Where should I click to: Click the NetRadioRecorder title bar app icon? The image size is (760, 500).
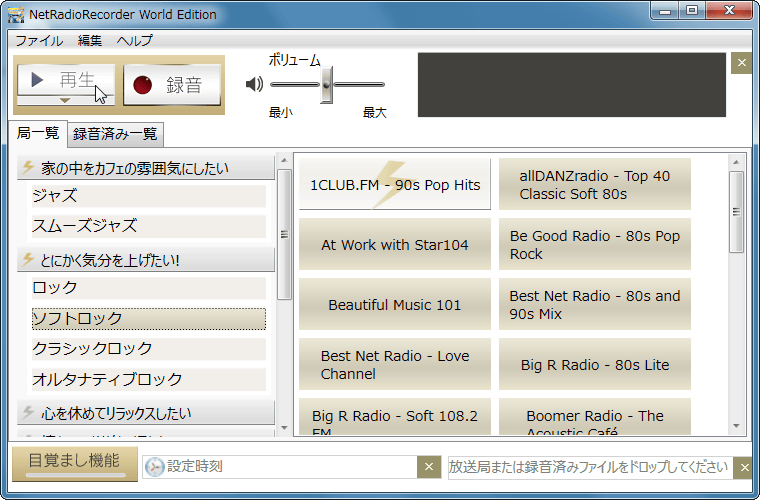(x=16, y=15)
